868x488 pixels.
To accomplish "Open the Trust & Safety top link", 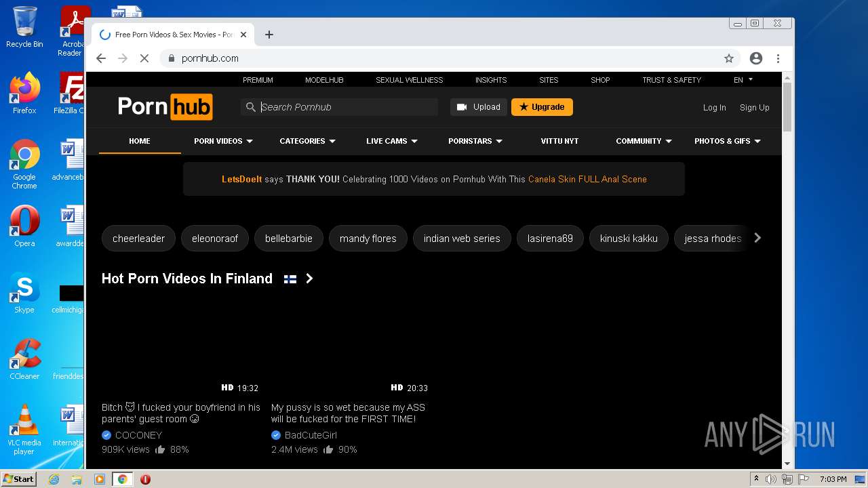I will [x=671, y=80].
